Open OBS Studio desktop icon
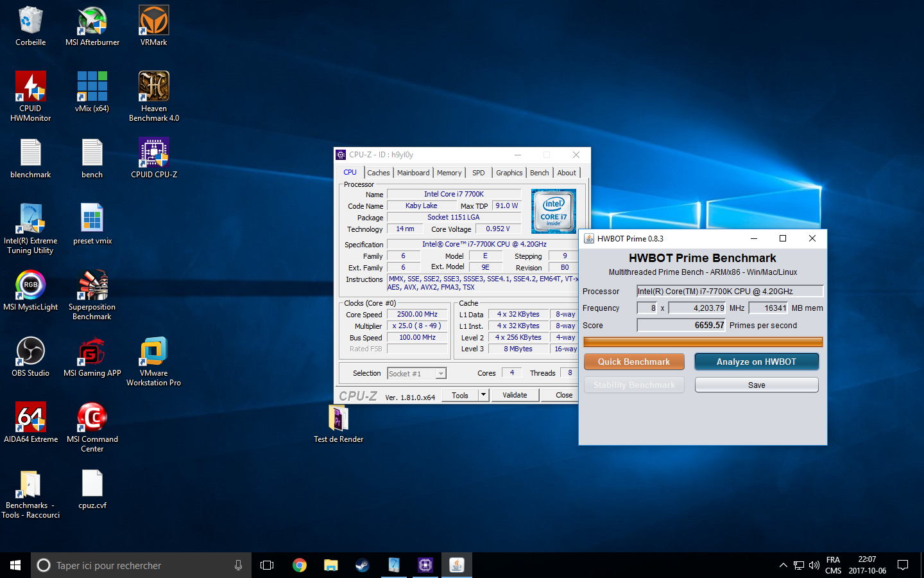This screenshot has height=578, width=924. [x=30, y=357]
